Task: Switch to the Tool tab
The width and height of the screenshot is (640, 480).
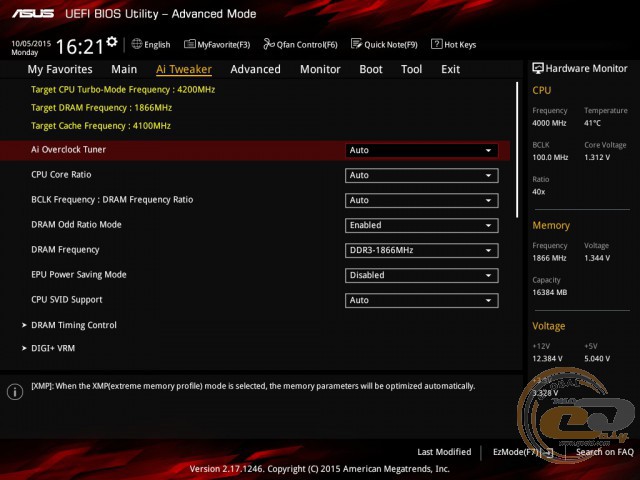Action: coord(411,69)
